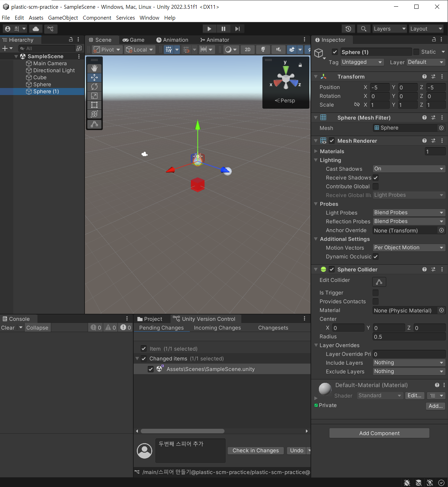Toggle the Static checkbox
Screen dimensions: 448x487
point(416,52)
